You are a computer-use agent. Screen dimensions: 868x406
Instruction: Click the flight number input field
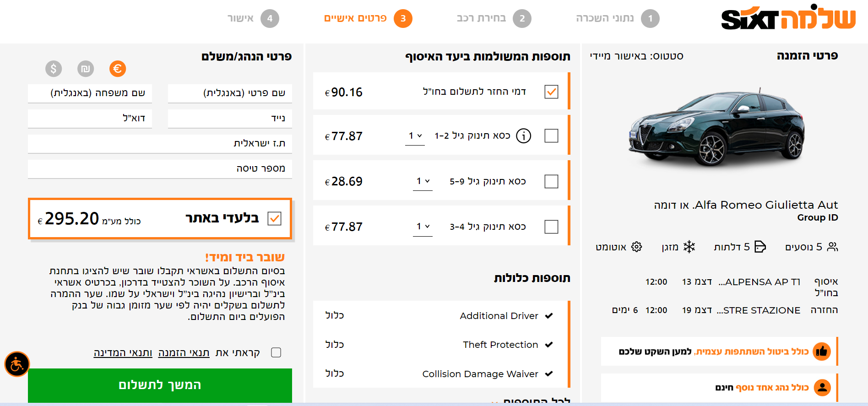click(x=160, y=168)
